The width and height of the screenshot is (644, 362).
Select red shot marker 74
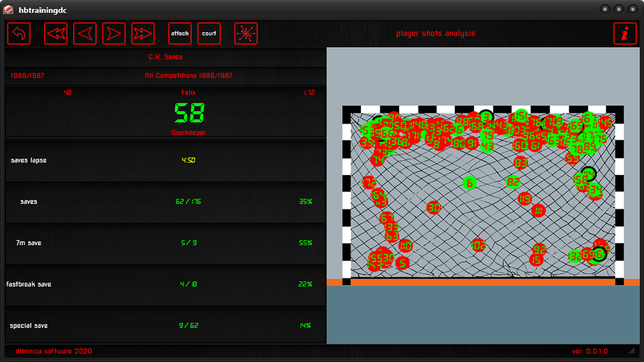(377, 160)
